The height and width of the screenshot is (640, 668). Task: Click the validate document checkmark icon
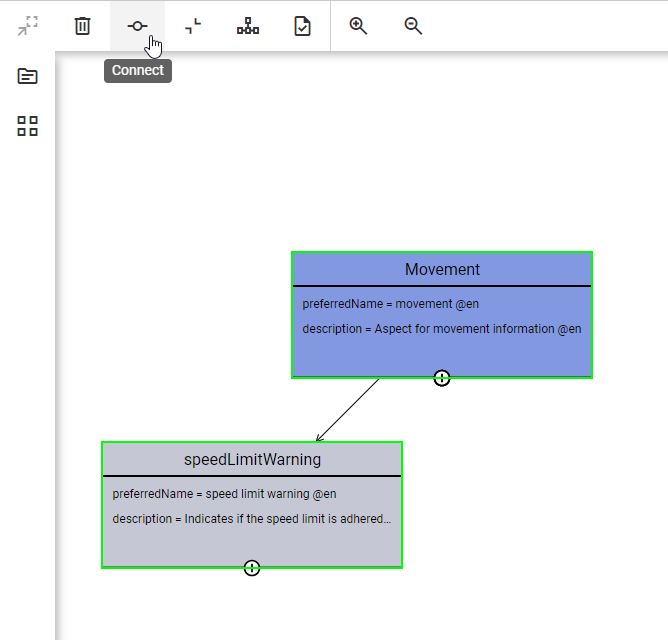(302, 26)
